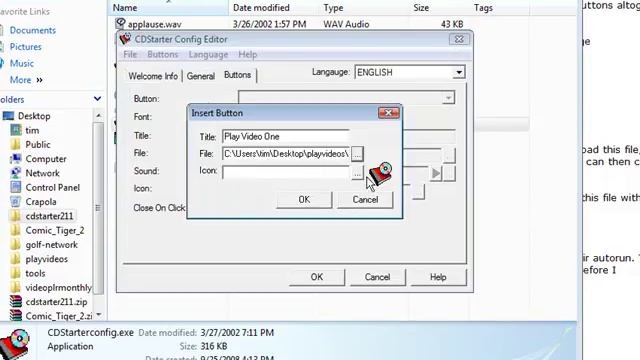Cancel the Insert Button dialog
This screenshot has height=360, width=640.
pyautogui.click(x=365, y=200)
